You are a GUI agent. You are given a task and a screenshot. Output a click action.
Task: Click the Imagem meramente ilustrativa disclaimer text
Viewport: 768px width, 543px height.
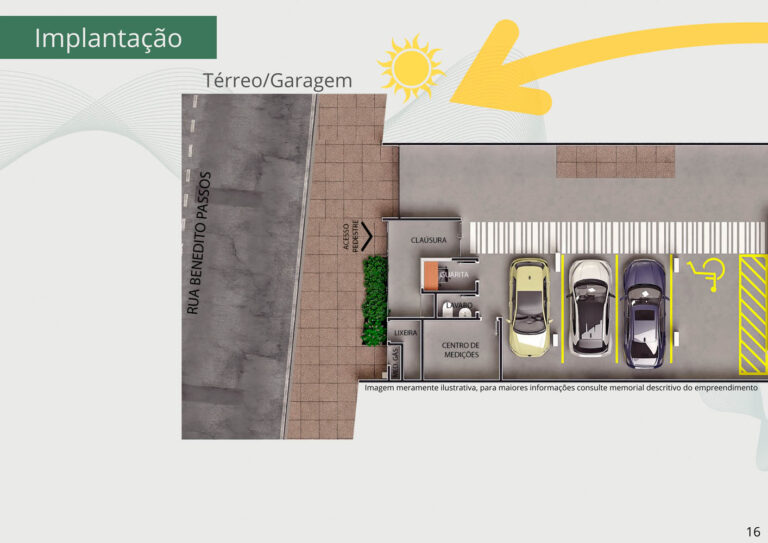pos(561,387)
